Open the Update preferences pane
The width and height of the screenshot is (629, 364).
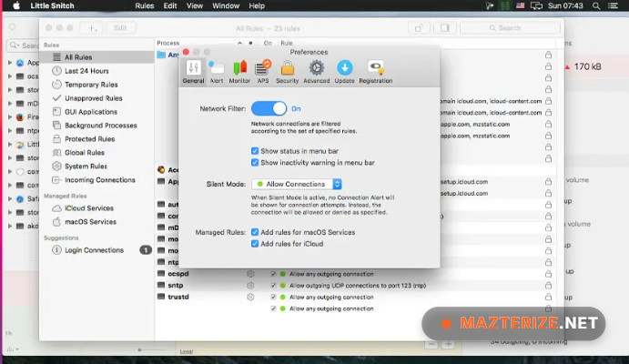345,72
